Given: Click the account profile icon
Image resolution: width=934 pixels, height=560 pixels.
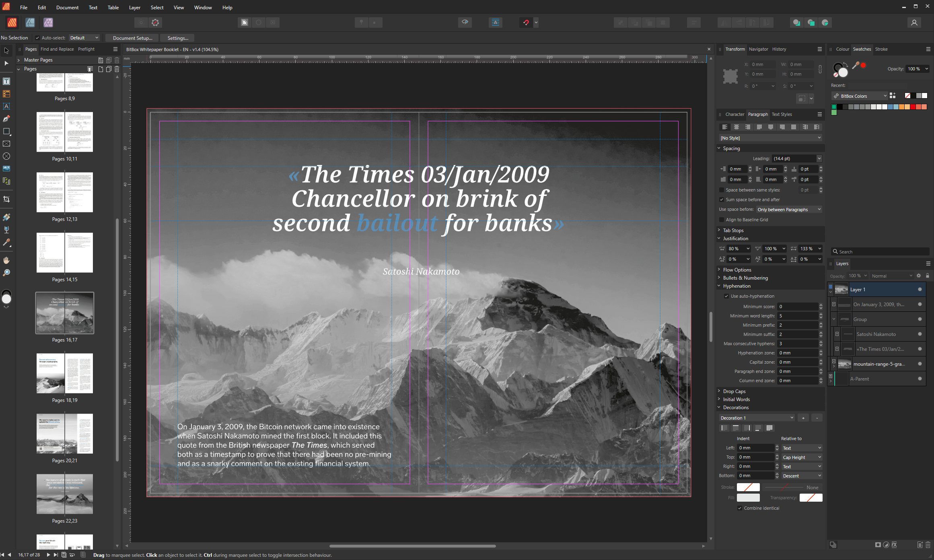Looking at the screenshot, I should (x=914, y=23).
